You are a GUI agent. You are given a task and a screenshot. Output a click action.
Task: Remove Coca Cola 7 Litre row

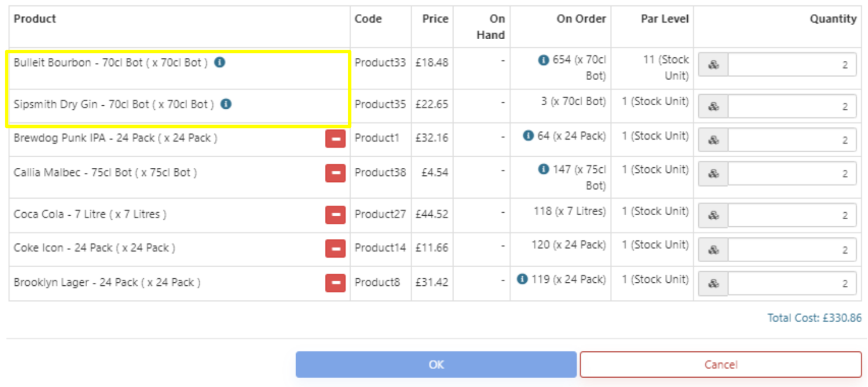click(x=335, y=215)
